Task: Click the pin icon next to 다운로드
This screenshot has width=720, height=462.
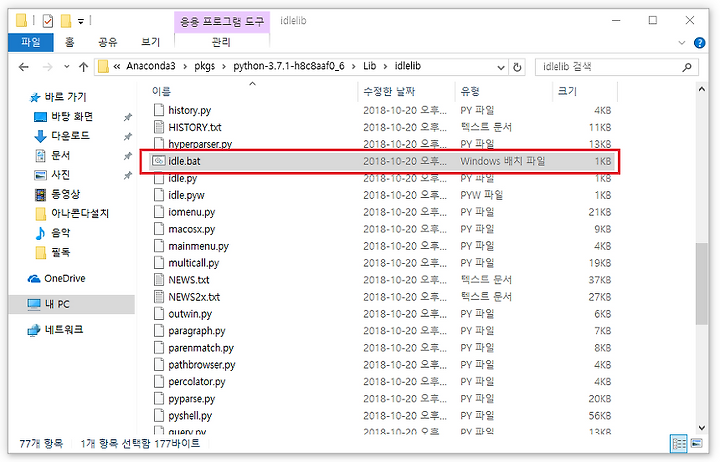Action: click(x=128, y=136)
